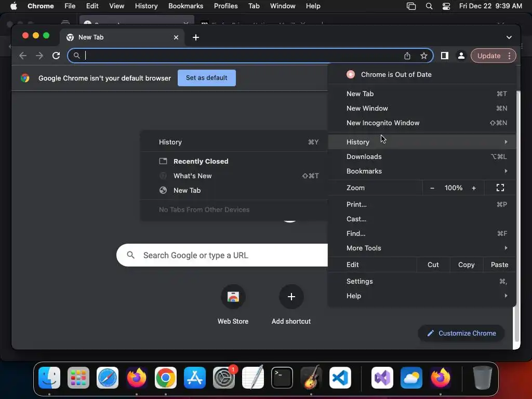Click the Update button
Viewport: 532px width, 399px height.
488,56
